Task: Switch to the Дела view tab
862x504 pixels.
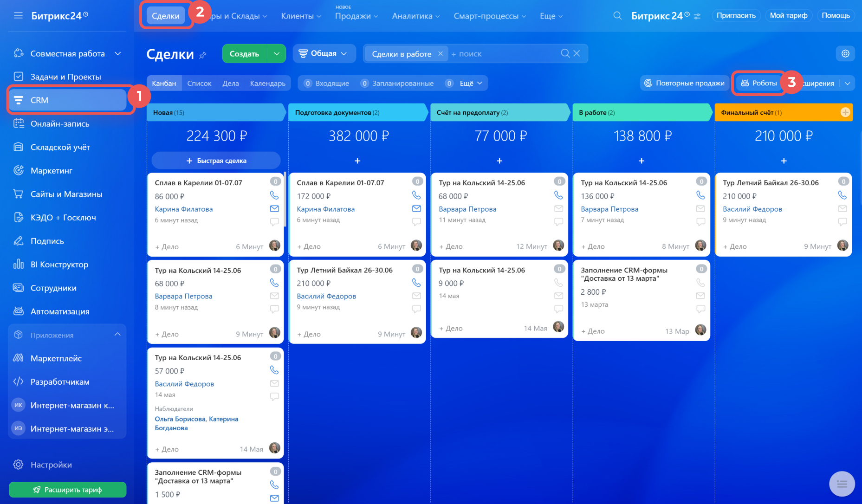Action: pyautogui.click(x=231, y=83)
